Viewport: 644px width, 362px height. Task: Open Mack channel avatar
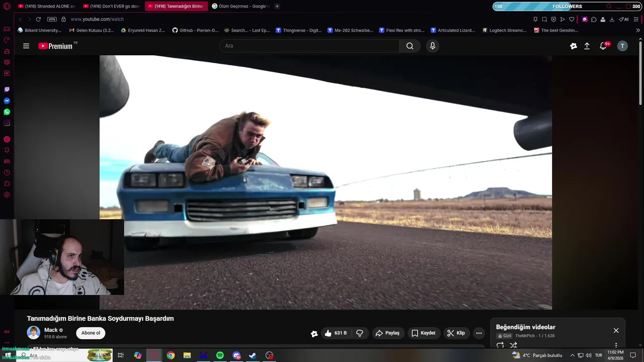33,333
